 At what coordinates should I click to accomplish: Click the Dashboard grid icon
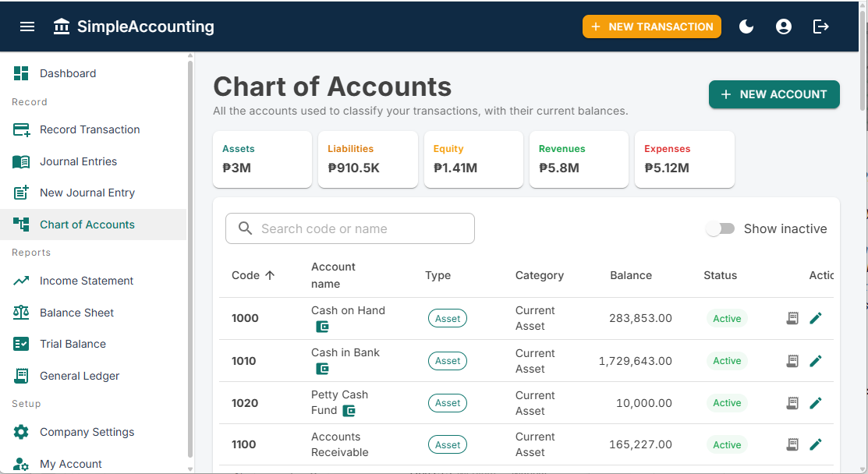pos(21,73)
